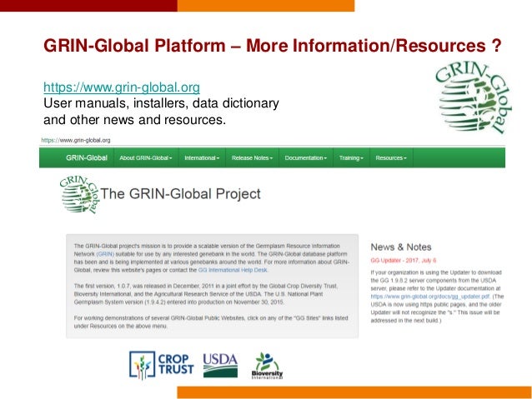This screenshot has height=399, width=532.
Task: Expand the Training menu
Action: coord(351,157)
